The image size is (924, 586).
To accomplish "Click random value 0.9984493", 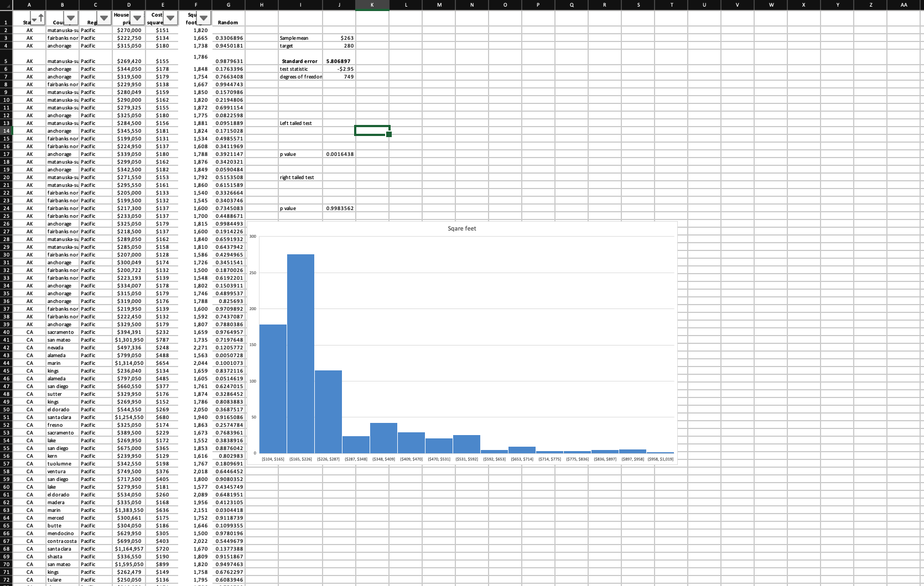I will click(x=229, y=224).
